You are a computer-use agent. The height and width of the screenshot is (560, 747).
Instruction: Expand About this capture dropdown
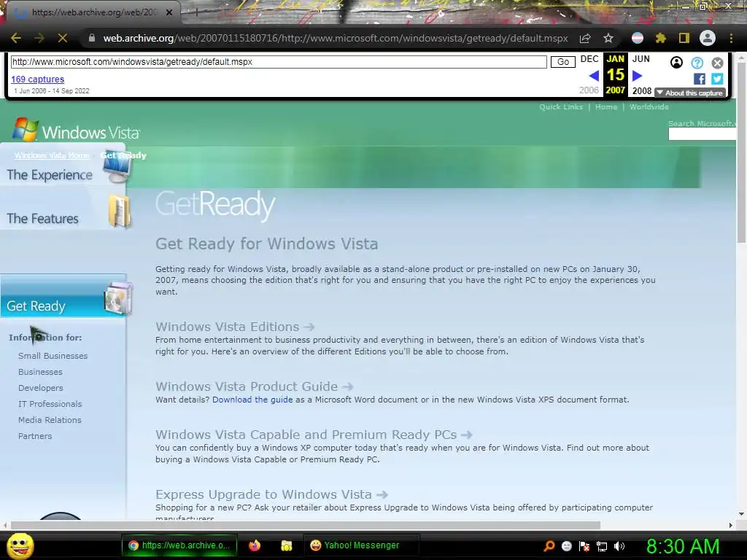pos(690,93)
